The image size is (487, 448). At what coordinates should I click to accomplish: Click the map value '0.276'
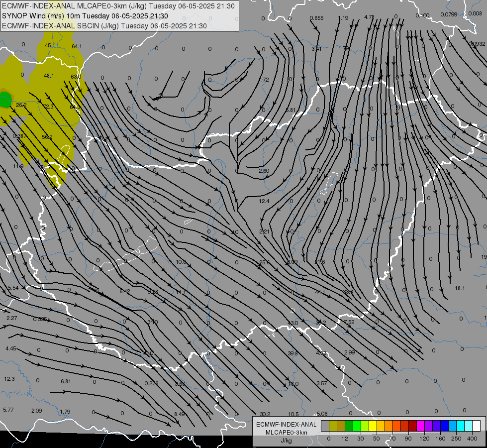(x=152, y=383)
